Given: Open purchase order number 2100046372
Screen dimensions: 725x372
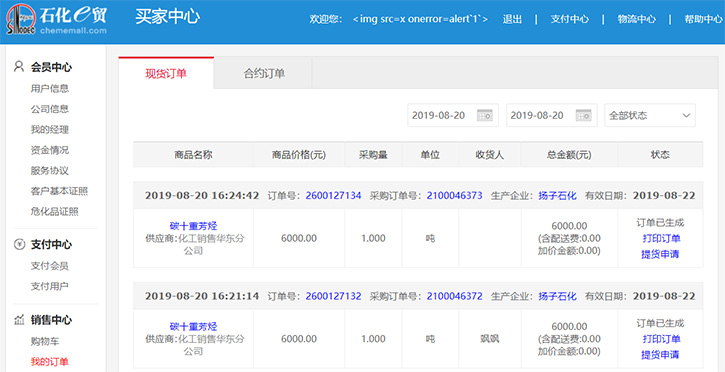Looking at the screenshot, I should coord(455,296).
